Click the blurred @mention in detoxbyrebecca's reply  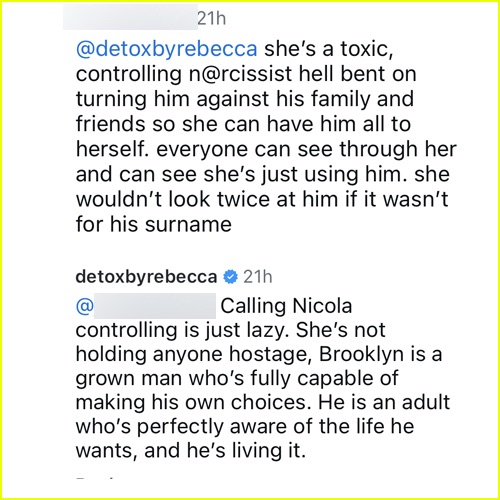tap(155, 306)
